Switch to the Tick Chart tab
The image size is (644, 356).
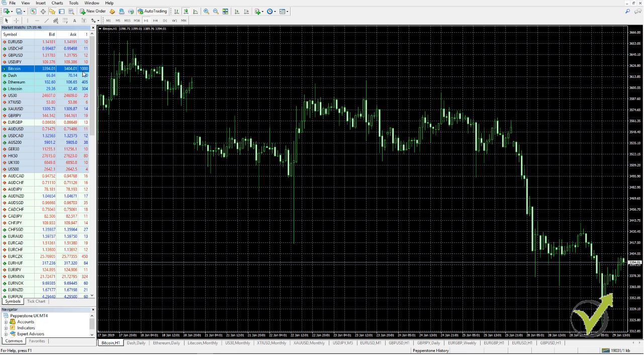[36, 301]
